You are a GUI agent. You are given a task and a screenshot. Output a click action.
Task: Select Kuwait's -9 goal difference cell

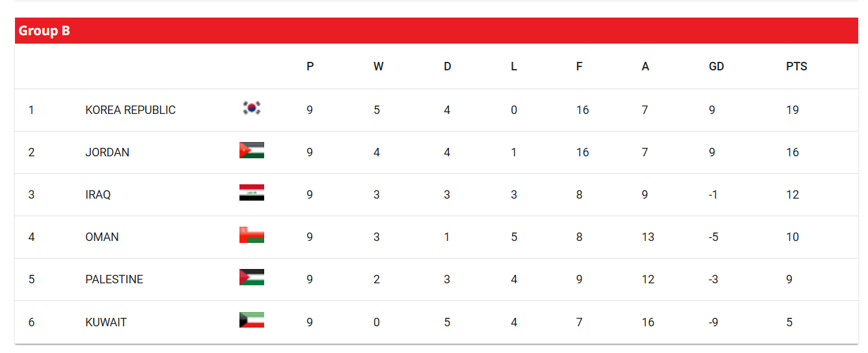[x=714, y=322]
